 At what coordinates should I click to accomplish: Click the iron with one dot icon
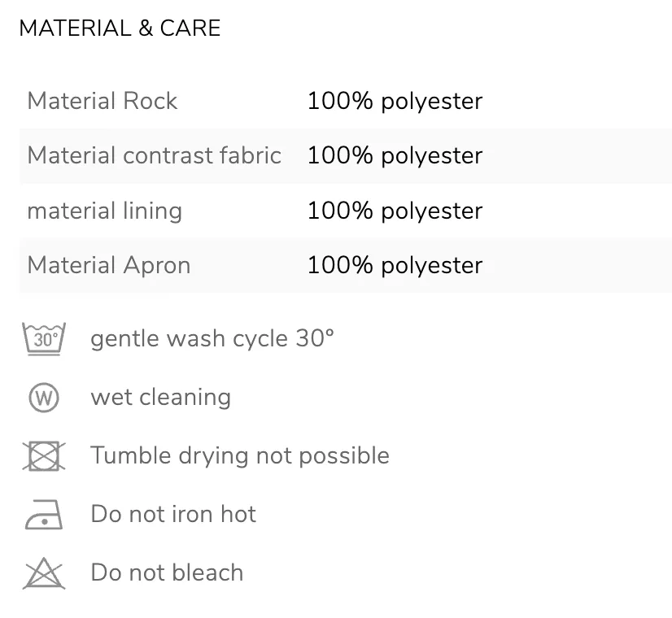[44, 515]
